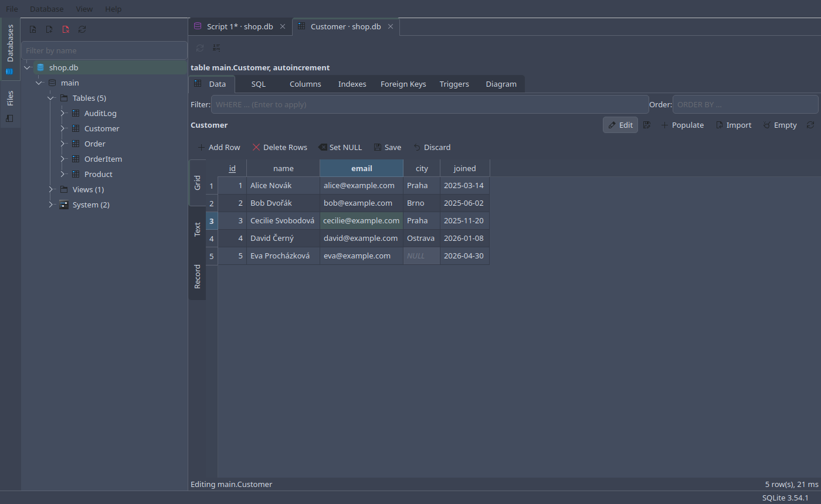Switch to the Foreign Keys tab
The width and height of the screenshot is (821, 504).
tap(403, 84)
